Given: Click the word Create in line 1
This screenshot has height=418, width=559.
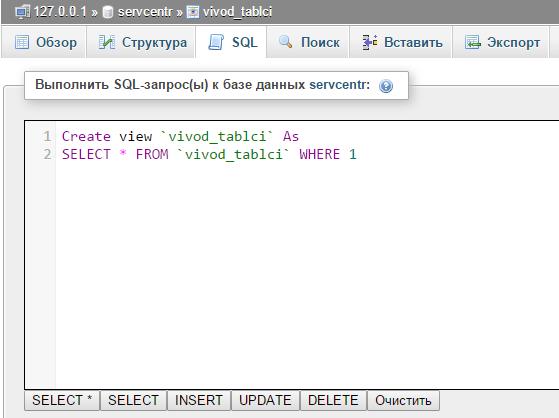Looking at the screenshot, I should [x=86, y=136].
